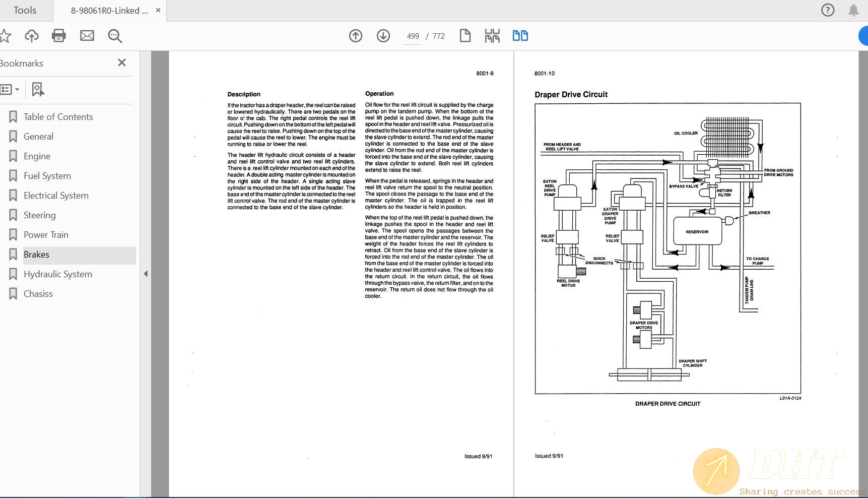This screenshot has height=498, width=868.
Task: Open the Hydraulic System bookmark
Action: [x=58, y=274]
